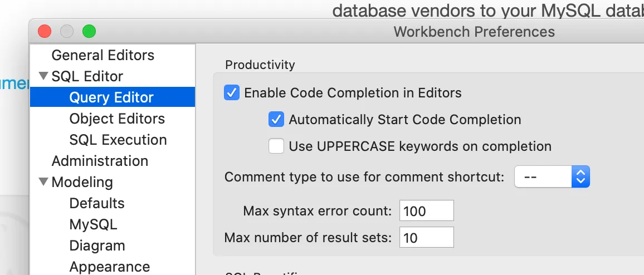Viewport: 644px width, 275px height.
Task: Open Appearance preferences page
Action: click(109, 267)
